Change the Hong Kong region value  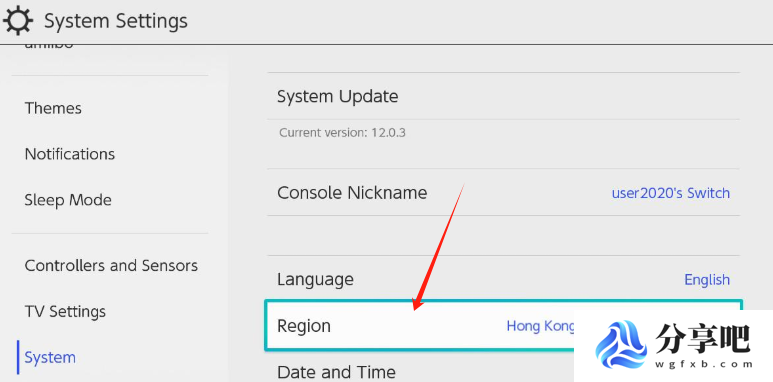(x=541, y=326)
